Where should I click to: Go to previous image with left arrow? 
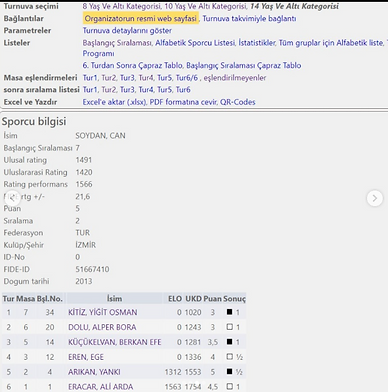tap(12, 198)
